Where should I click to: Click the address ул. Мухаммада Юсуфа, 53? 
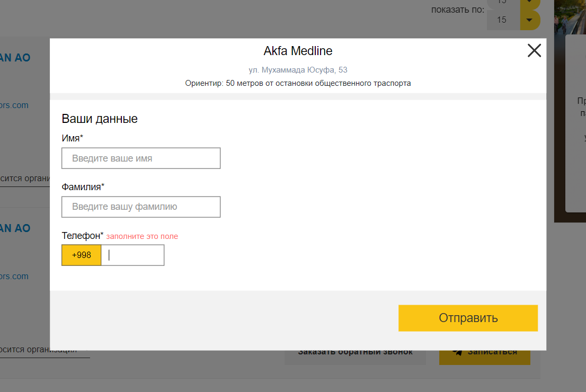point(298,70)
